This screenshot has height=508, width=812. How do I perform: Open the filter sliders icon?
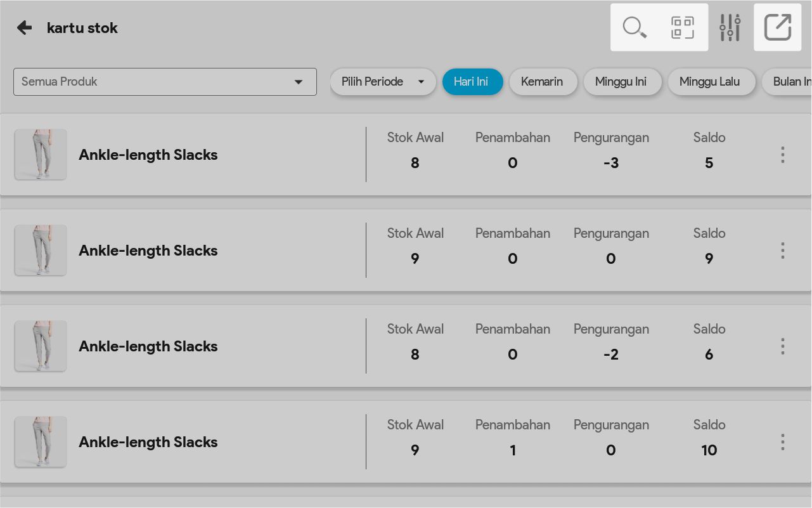pyautogui.click(x=730, y=27)
